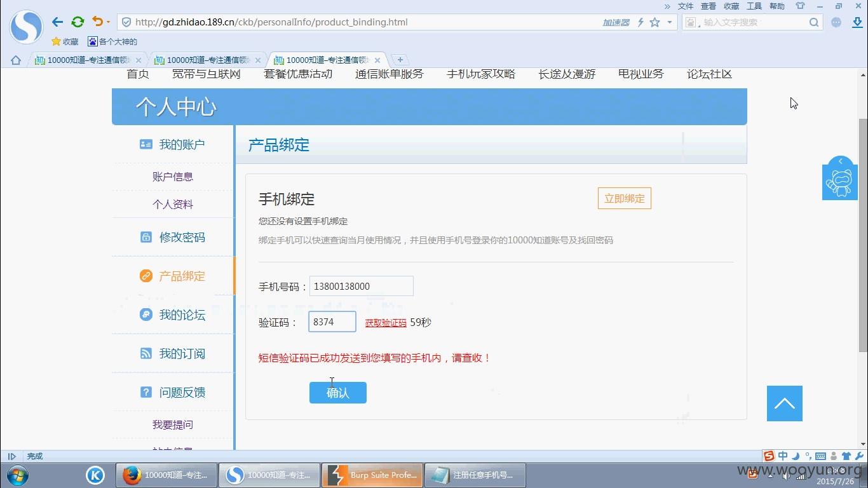Open the 文件 menu
This screenshot has width=868, height=488.
(686, 6)
